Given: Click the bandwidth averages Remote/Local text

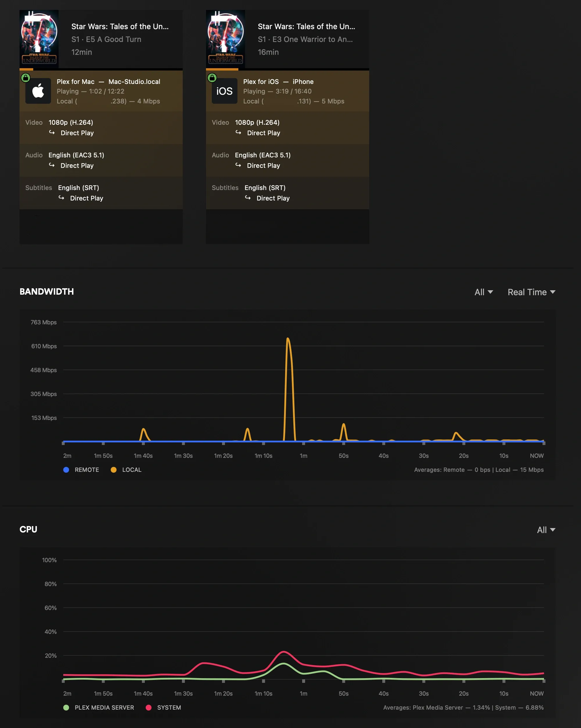Looking at the screenshot, I should pyautogui.click(x=479, y=470).
